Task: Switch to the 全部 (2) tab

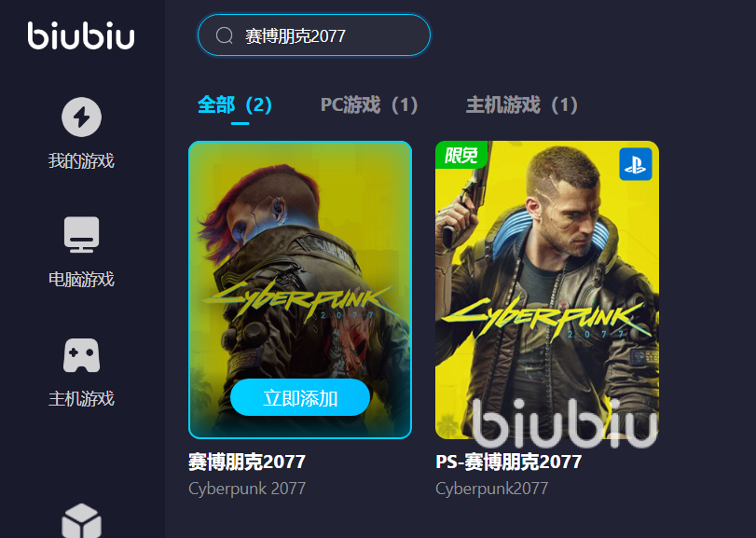Action: tap(235, 105)
